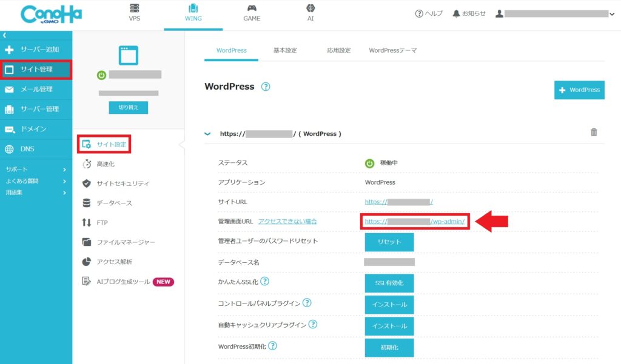Image resolution: width=621 pixels, height=364 pixels.
Task: Install the コントロールパネルプラグイン
Action: point(389,305)
